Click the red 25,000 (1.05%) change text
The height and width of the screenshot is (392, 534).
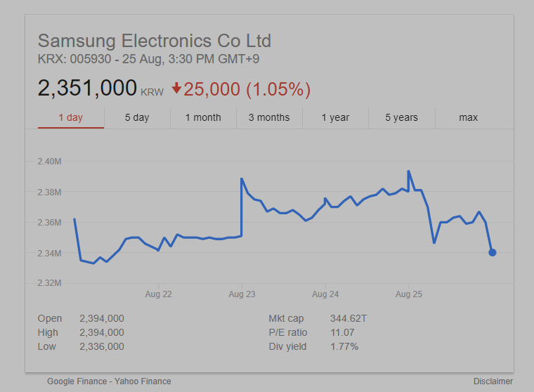tap(248, 89)
